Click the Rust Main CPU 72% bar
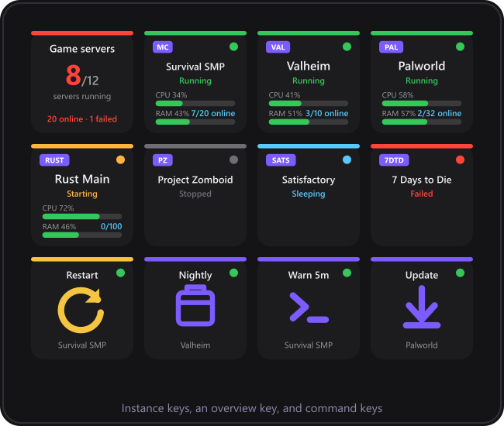 pos(82,216)
